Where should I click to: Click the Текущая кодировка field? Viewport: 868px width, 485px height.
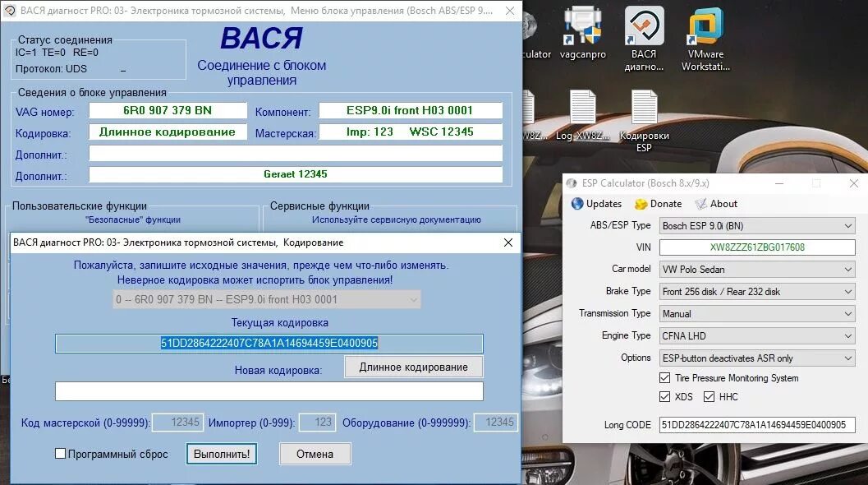(x=269, y=343)
